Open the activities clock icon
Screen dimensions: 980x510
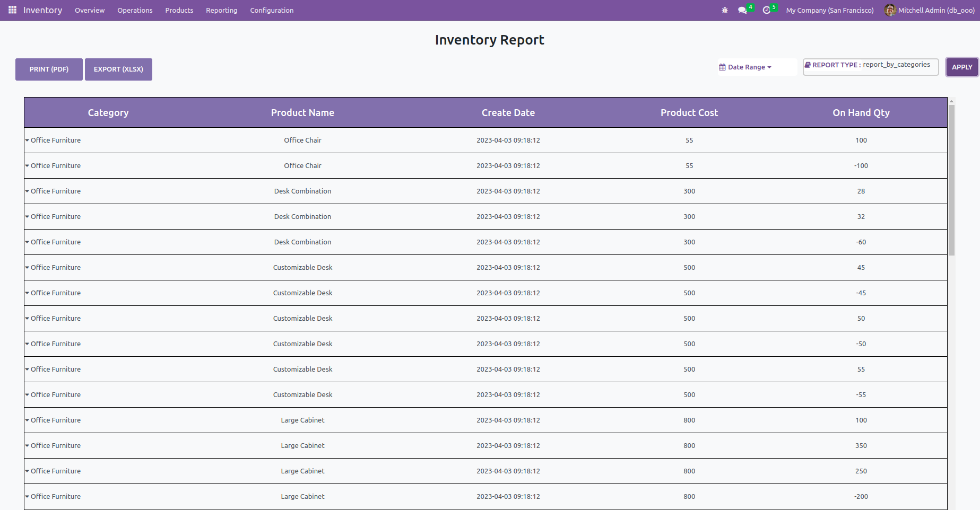coord(766,10)
